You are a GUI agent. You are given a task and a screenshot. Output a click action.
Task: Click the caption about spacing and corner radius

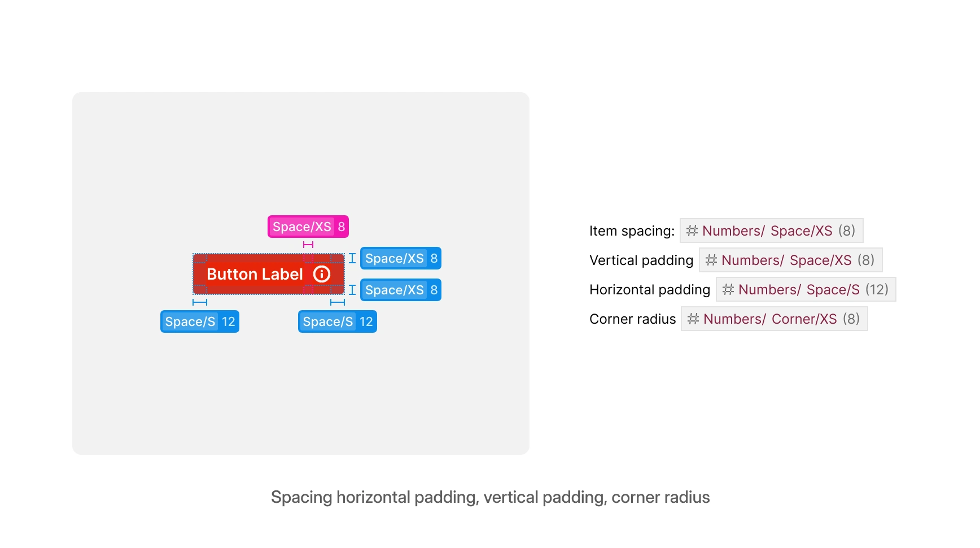click(490, 497)
